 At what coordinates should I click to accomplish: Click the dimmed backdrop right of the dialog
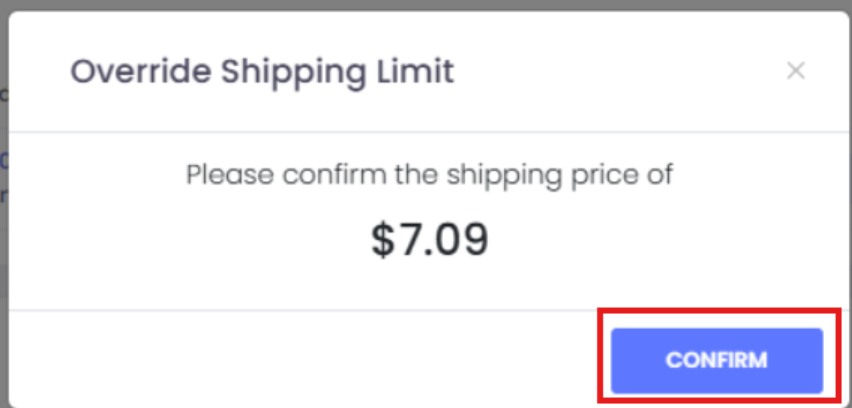click(850, 200)
